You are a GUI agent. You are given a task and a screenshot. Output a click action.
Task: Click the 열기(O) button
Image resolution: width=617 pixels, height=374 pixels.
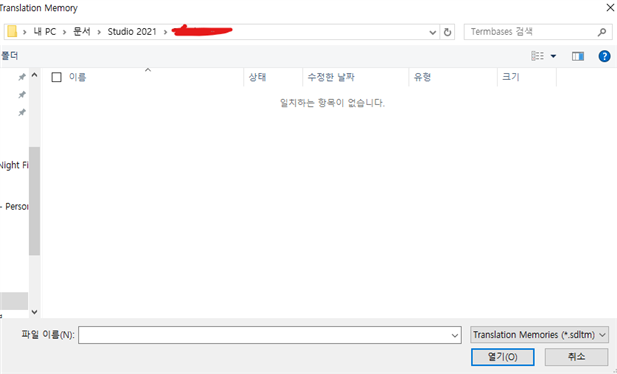[502, 357]
